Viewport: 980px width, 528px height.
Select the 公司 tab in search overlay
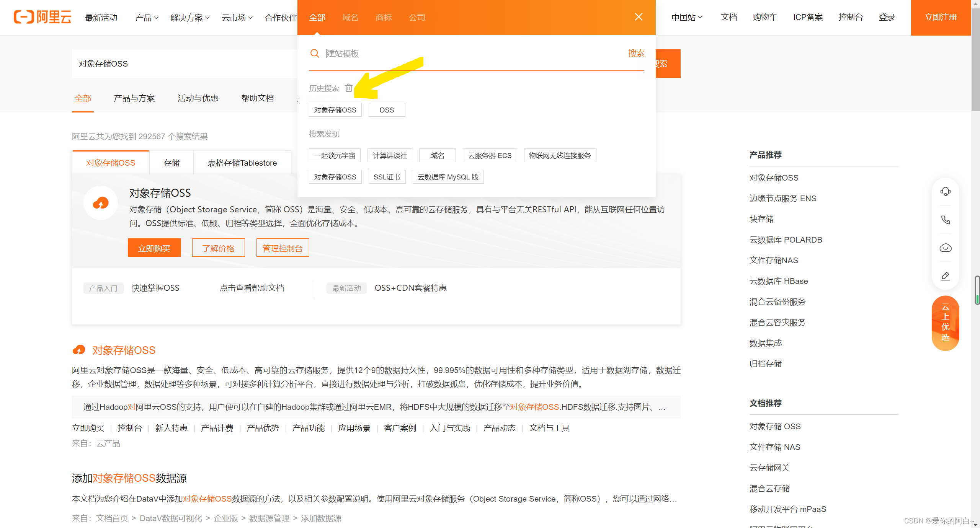tap(417, 18)
